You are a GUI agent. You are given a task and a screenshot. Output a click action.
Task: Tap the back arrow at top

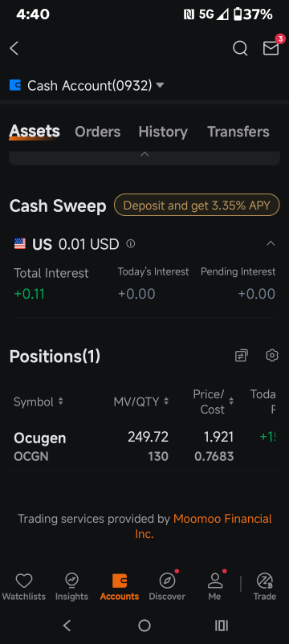14,48
